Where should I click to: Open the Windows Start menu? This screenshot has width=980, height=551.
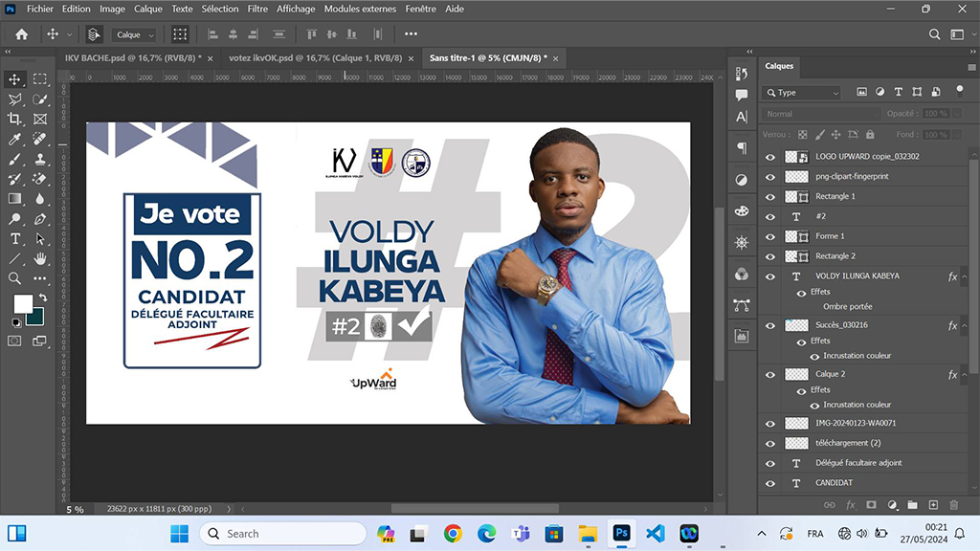click(x=179, y=534)
